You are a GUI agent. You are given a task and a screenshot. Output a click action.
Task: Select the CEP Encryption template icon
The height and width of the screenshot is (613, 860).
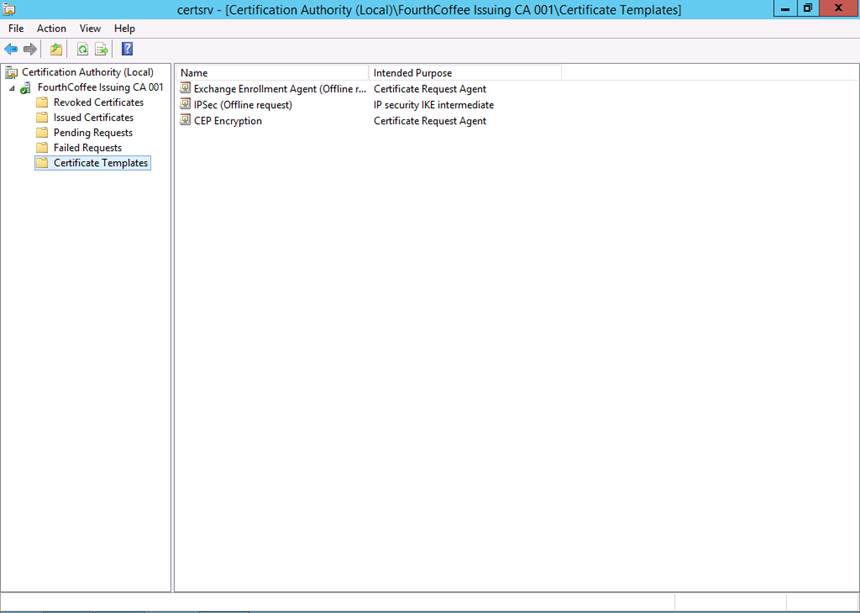[x=185, y=121]
